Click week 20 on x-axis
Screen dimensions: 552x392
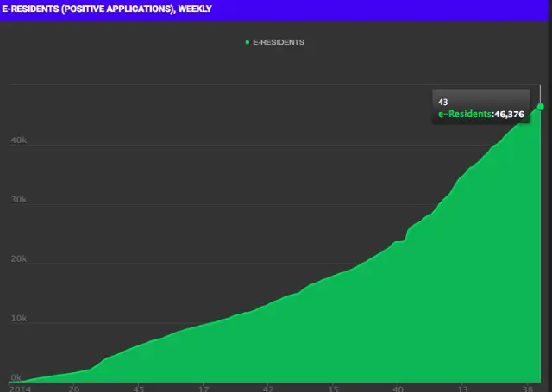(x=74, y=388)
